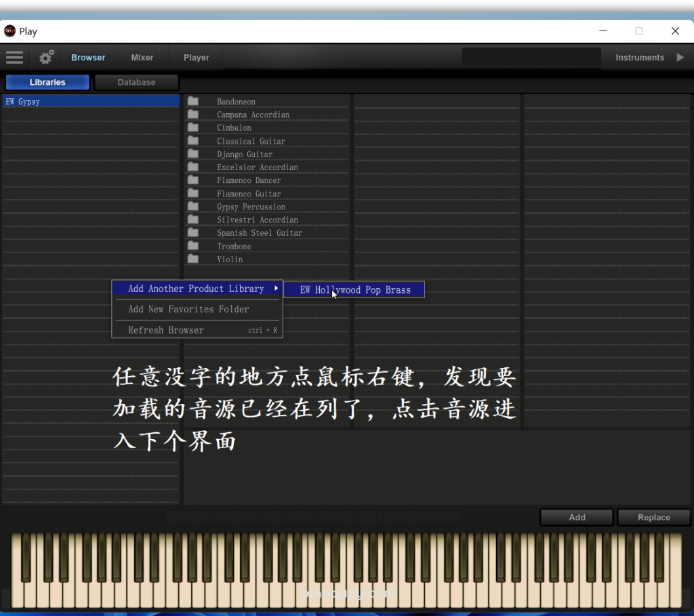Expand Add Another Product Library submenu arrow

coord(277,288)
